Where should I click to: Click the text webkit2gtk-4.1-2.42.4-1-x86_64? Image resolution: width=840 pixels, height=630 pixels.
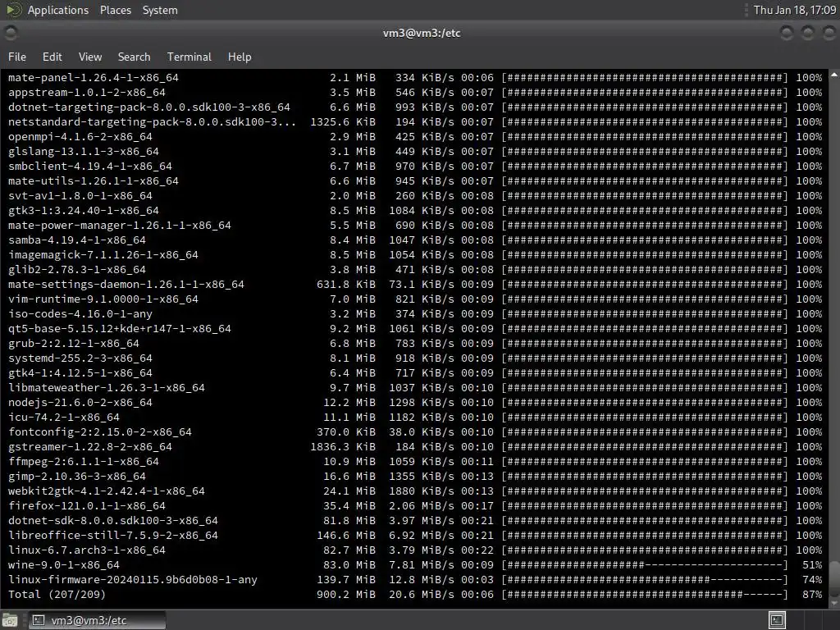click(107, 491)
